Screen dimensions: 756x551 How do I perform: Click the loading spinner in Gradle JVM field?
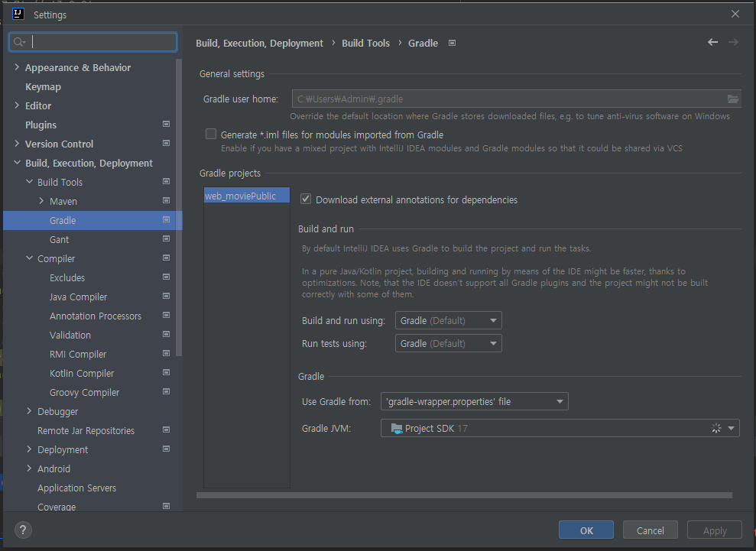(x=716, y=428)
